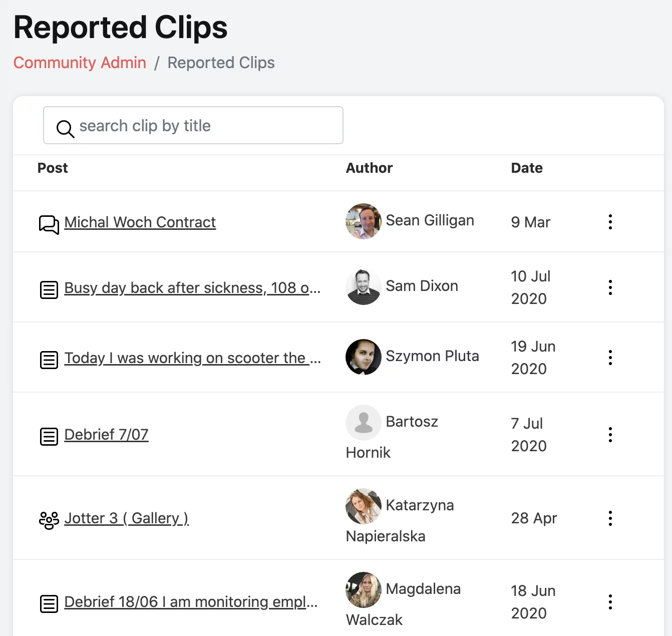The width and height of the screenshot is (672, 636).
Task: Click discussion icon beside Michal Woch Contract
Action: [49, 224]
